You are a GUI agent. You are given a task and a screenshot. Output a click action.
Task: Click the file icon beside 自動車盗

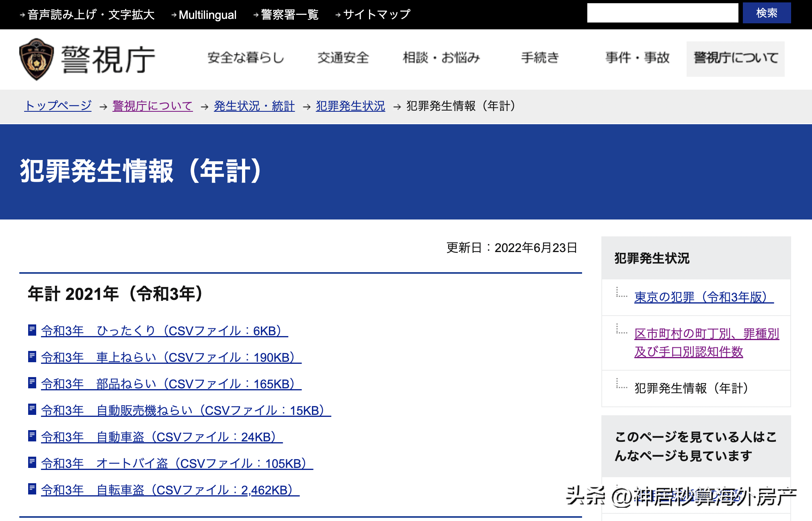(32, 436)
